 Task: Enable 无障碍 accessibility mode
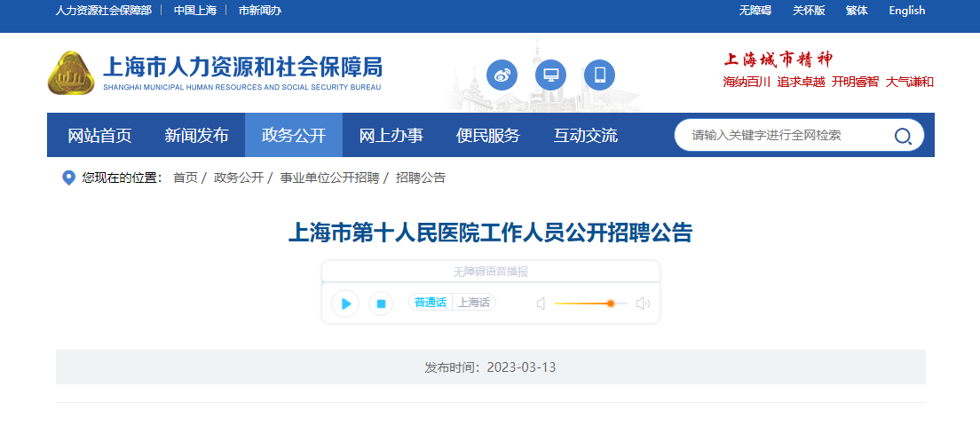click(x=755, y=11)
